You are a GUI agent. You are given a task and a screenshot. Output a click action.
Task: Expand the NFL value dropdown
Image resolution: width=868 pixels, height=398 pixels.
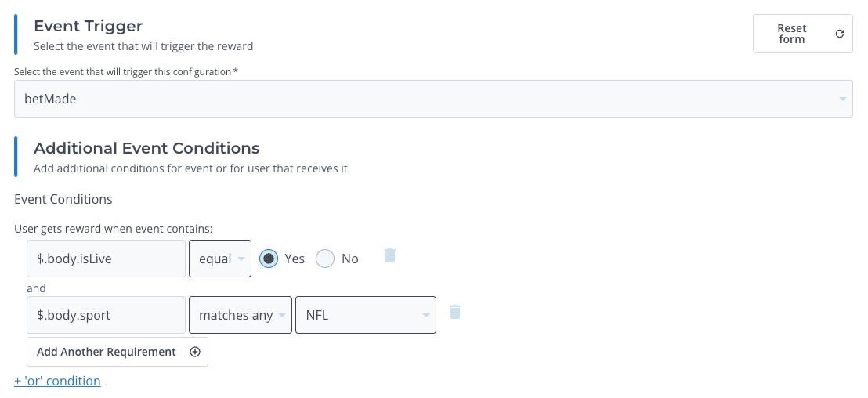[x=365, y=315]
